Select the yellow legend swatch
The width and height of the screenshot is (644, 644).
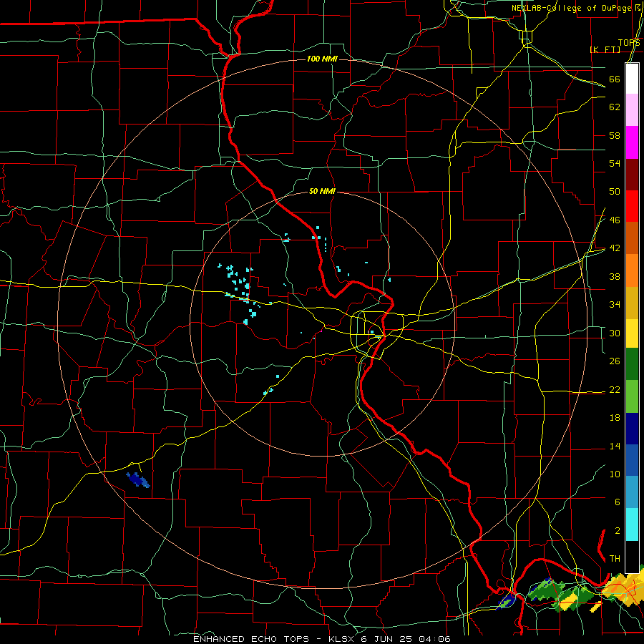tap(632, 333)
